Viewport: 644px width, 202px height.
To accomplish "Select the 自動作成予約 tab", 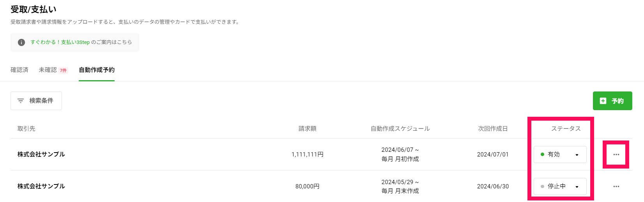I will coord(97,70).
